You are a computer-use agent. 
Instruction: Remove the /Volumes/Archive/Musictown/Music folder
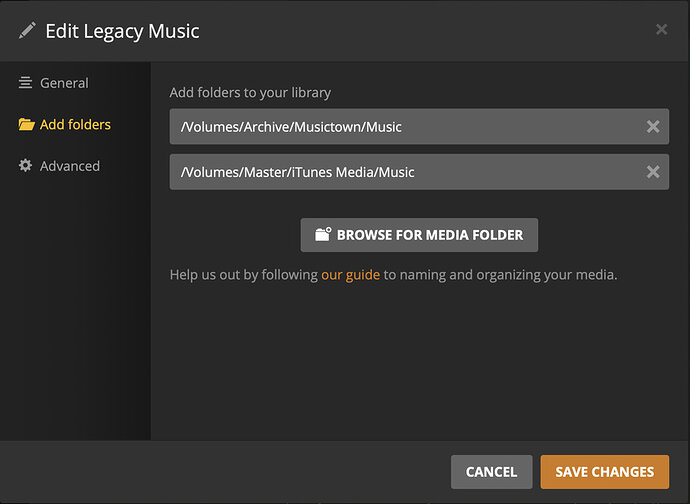coord(653,127)
